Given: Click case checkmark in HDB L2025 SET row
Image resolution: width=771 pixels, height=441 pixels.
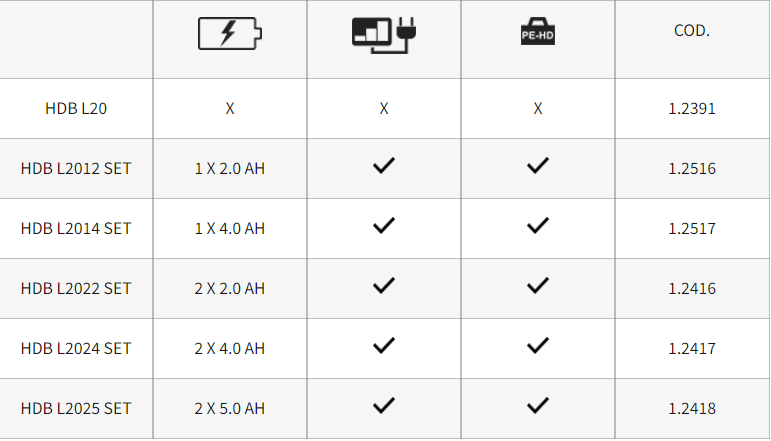Looking at the screenshot, I should (x=538, y=406).
